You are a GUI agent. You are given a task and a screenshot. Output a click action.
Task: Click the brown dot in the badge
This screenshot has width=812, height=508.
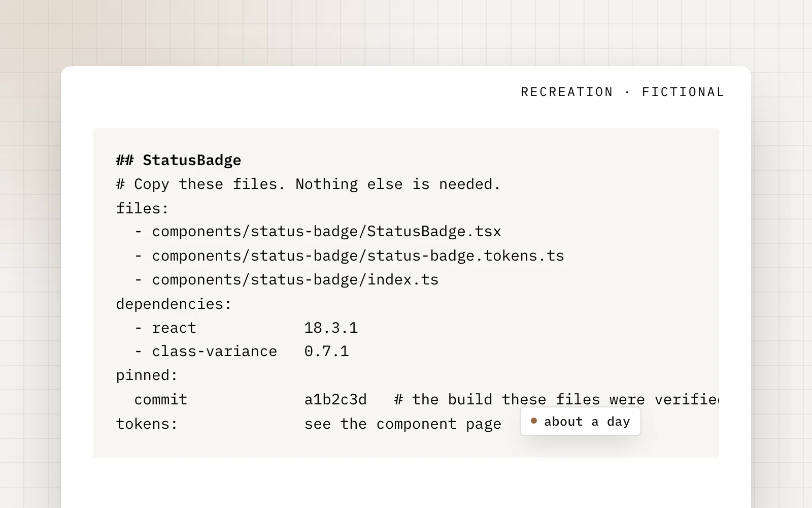click(533, 421)
